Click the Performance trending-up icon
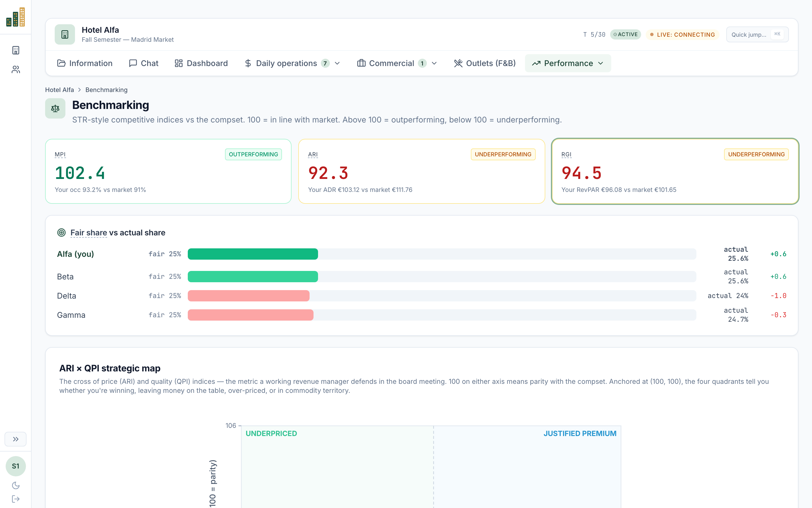 (536, 63)
